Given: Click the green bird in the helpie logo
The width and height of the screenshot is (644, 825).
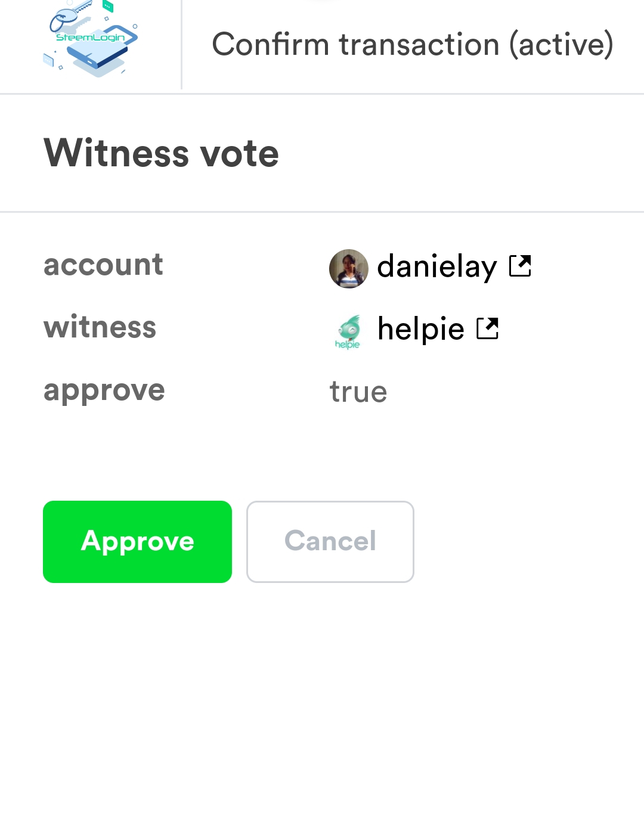Looking at the screenshot, I should tap(350, 327).
